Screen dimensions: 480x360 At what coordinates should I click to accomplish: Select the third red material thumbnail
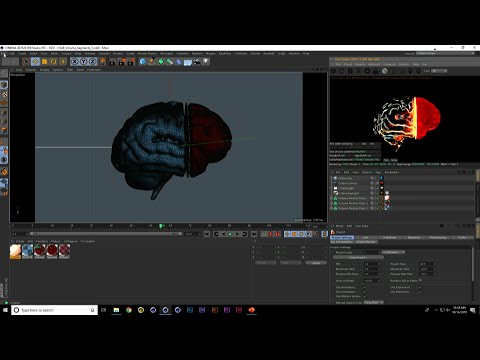[40, 251]
